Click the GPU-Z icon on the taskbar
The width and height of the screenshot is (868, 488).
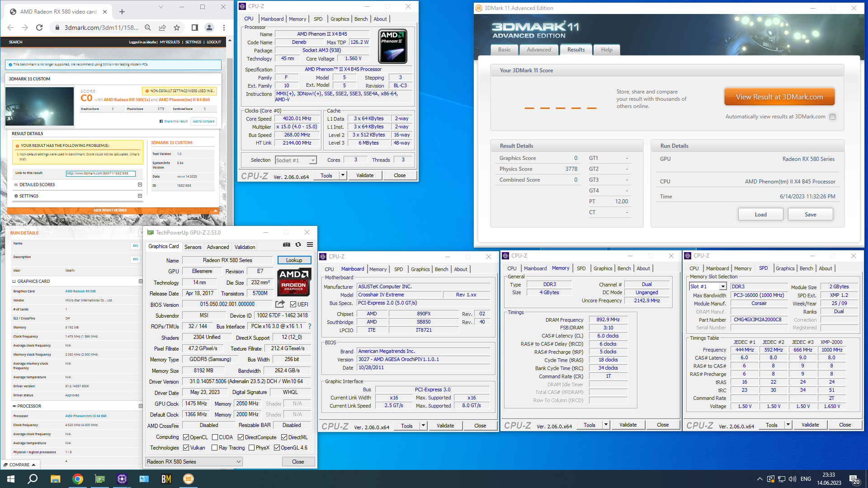100,479
